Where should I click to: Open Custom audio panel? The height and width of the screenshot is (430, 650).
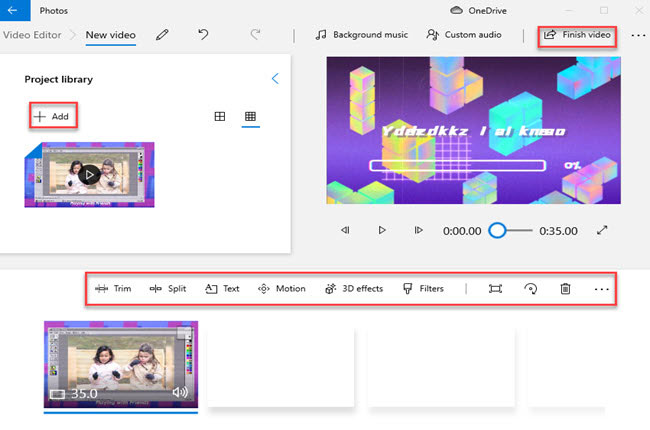[464, 35]
